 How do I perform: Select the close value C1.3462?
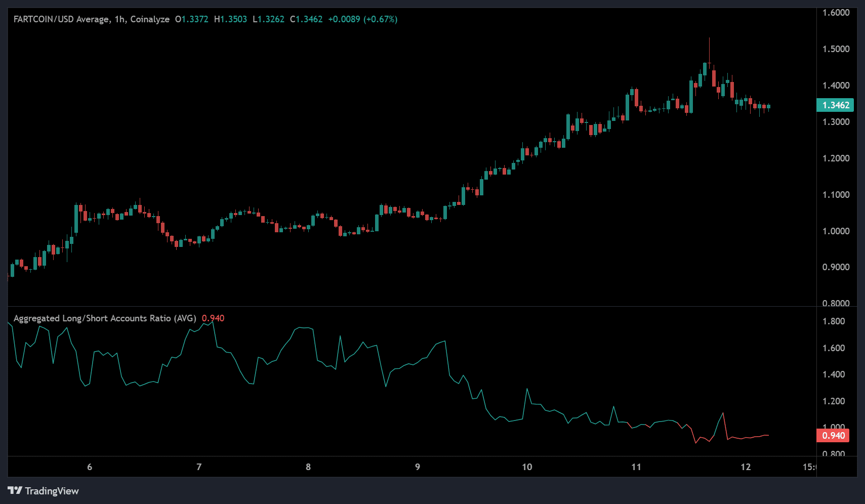[x=306, y=19]
